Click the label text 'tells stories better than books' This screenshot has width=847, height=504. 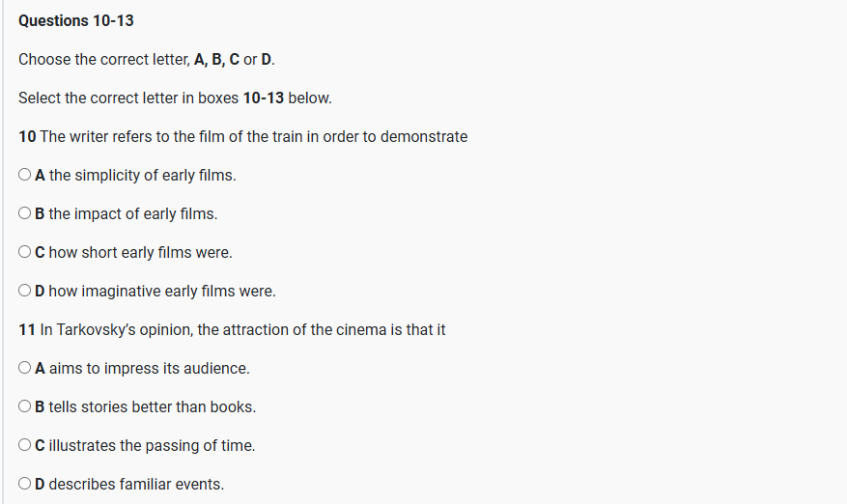click(x=152, y=406)
